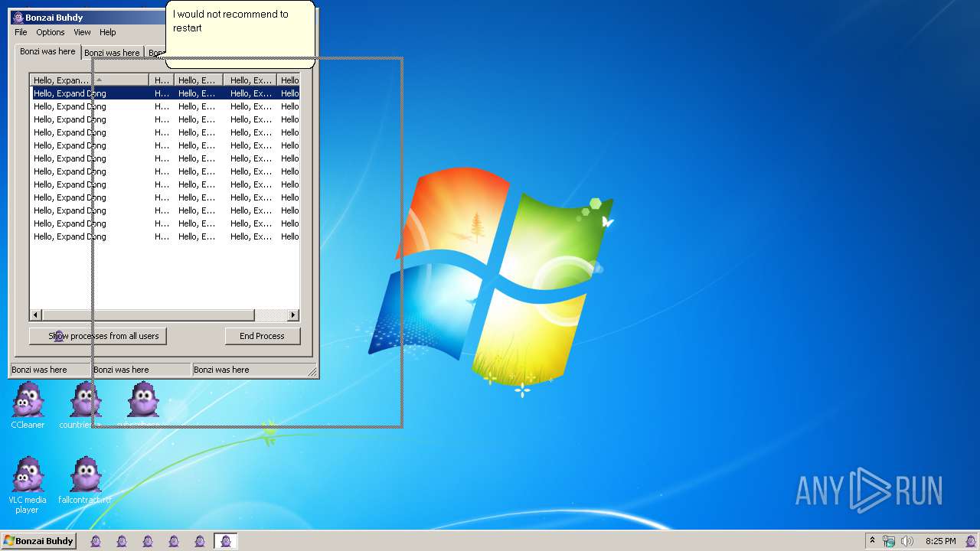
Task: Click the scrollbar's left arrow
Action: [x=35, y=315]
